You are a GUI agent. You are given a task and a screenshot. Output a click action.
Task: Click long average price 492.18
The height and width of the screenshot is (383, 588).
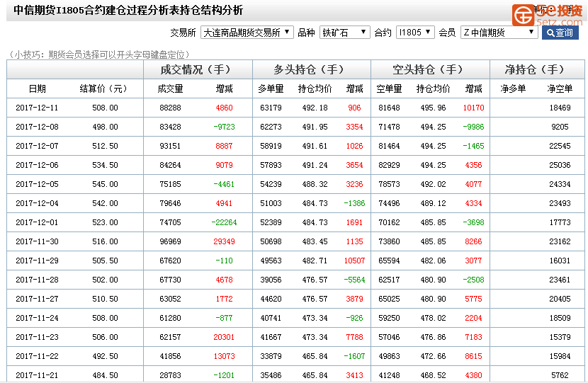pyautogui.click(x=315, y=108)
